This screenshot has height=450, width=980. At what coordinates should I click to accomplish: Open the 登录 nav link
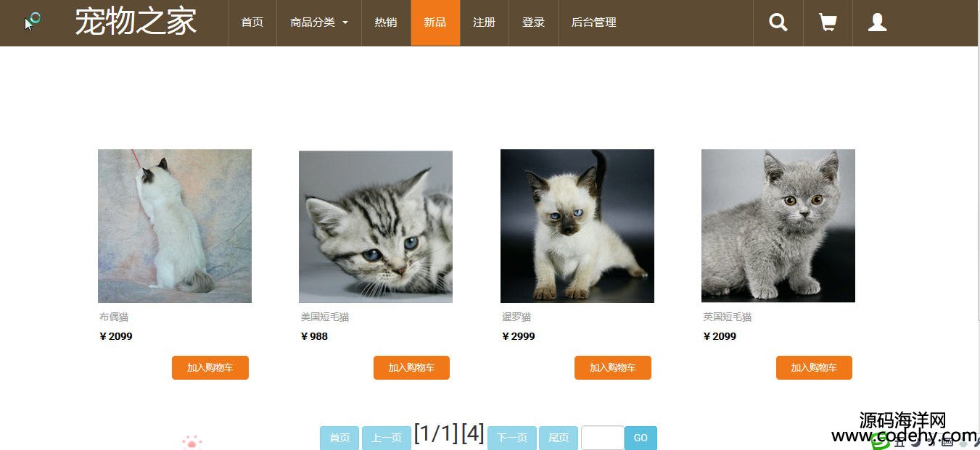533,22
